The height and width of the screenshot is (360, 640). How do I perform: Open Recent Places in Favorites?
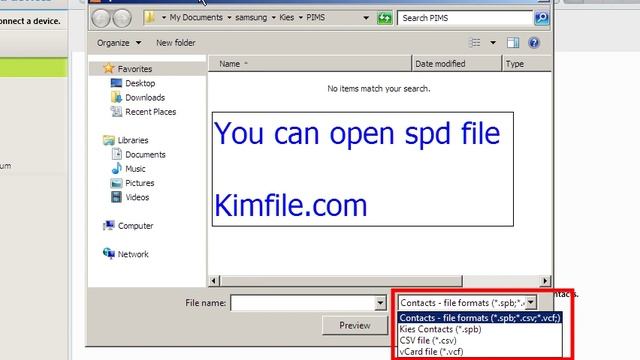(x=143, y=112)
